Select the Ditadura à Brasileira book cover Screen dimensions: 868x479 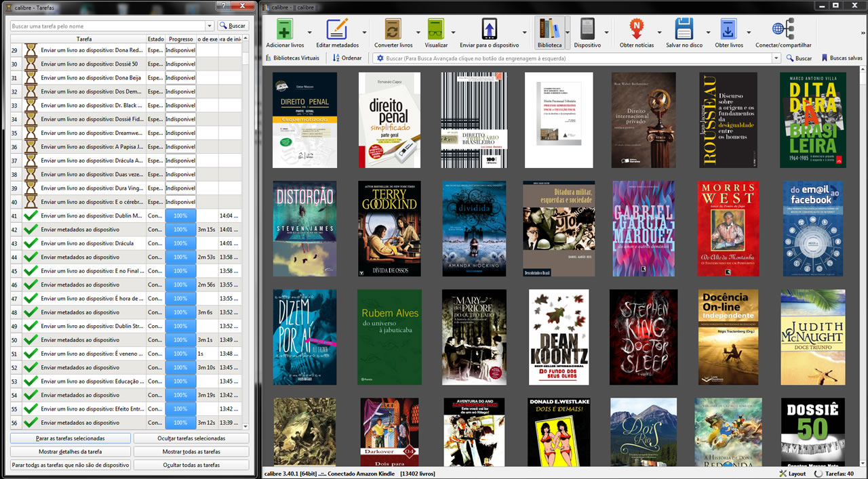pyautogui.click(x=812, y=120)
